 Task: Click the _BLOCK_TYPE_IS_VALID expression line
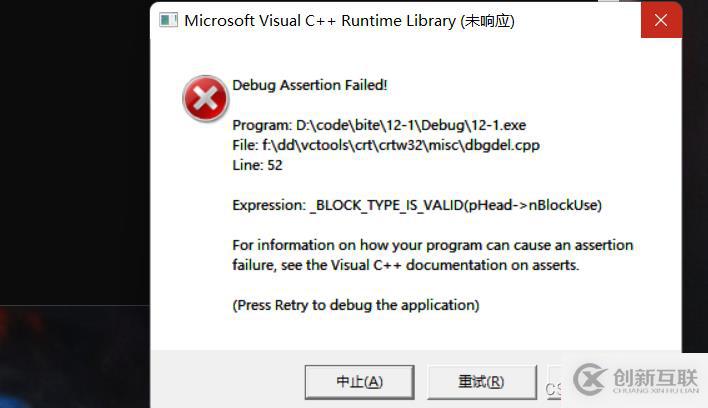417,205
